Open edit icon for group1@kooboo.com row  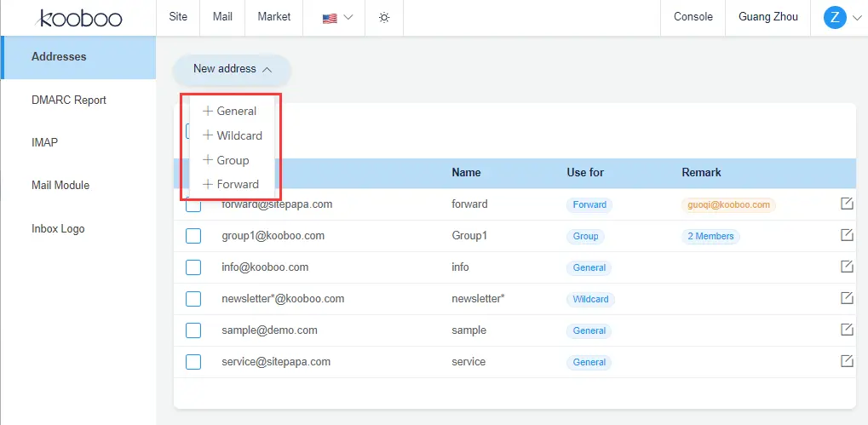(x=847, y=235)
